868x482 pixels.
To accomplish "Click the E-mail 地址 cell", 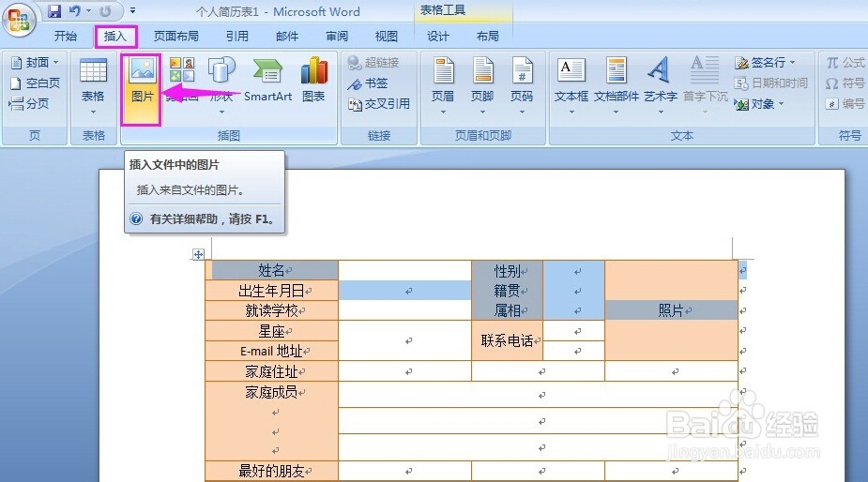I will coord(272,351).
